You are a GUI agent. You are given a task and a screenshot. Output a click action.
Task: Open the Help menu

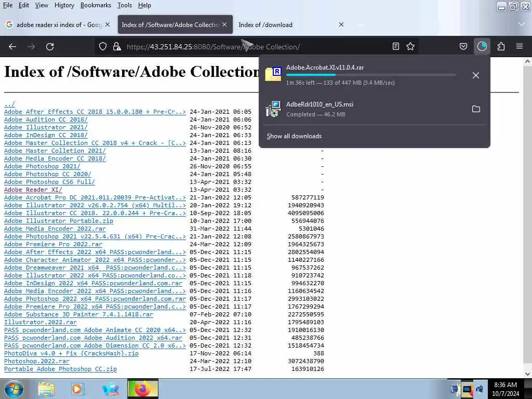coord(144,5)
